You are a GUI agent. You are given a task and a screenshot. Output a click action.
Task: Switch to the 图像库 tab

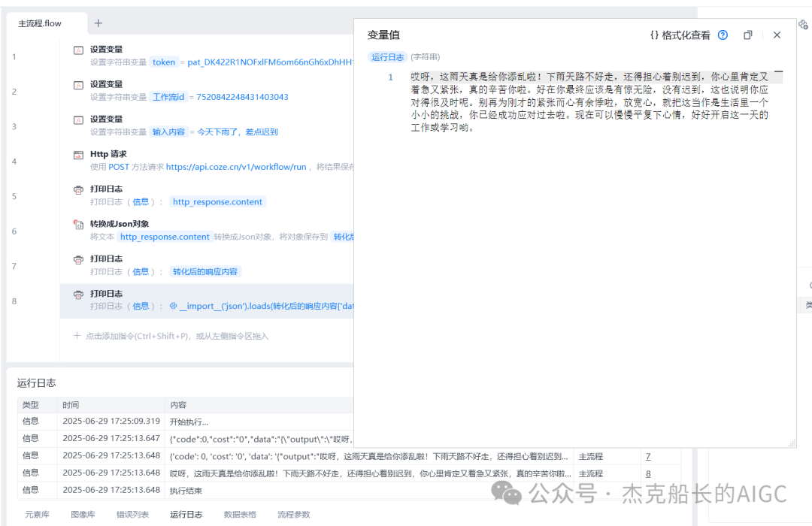[x=83, y=514]
